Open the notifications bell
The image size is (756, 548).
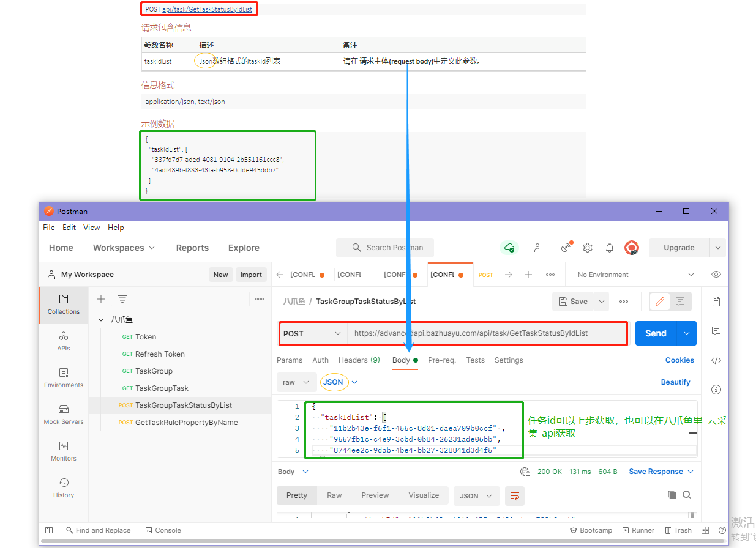click(x=610, y=248)
